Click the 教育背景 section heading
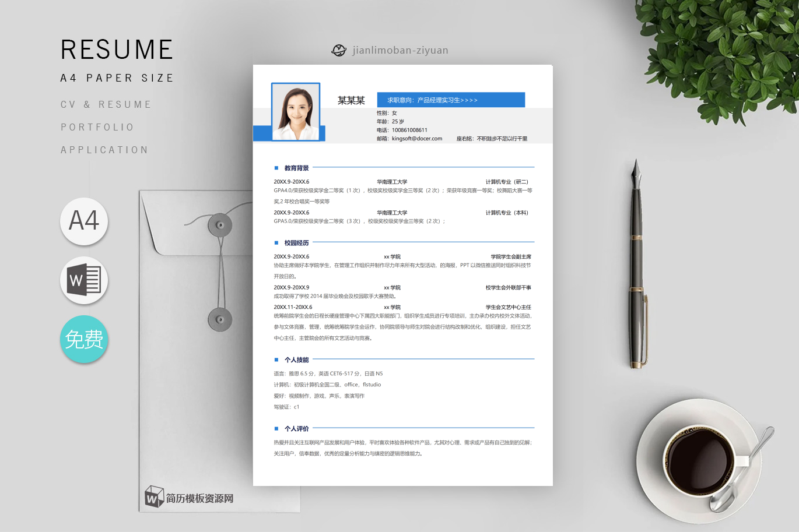The image size is (799, 532). click(296, 168)
